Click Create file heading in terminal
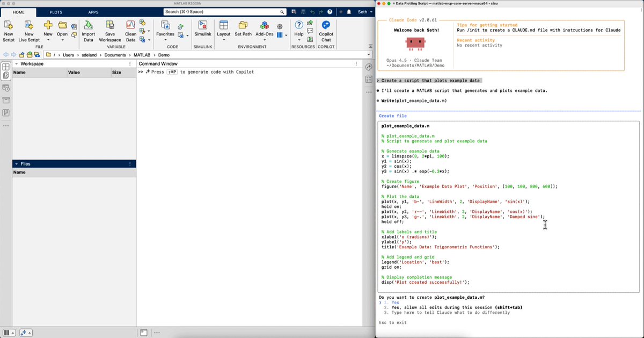The image size is (644, 338). coord(393,116)
